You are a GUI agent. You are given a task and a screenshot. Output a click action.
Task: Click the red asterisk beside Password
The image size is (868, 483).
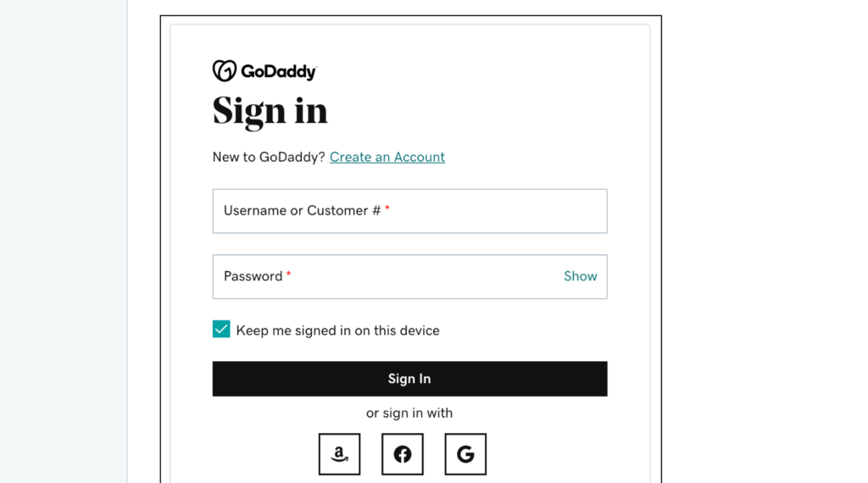click(288, 275)
